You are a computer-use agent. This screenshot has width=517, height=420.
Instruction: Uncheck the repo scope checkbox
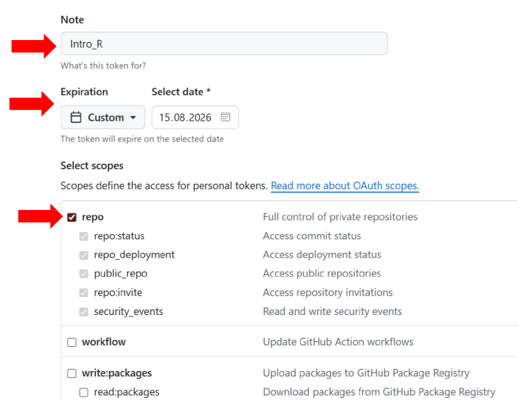(72, 218)
